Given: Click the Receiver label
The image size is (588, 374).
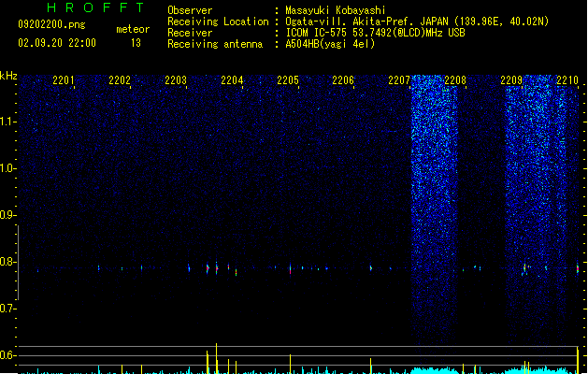Looking at the screenshot, I should [x=190, y=33].
